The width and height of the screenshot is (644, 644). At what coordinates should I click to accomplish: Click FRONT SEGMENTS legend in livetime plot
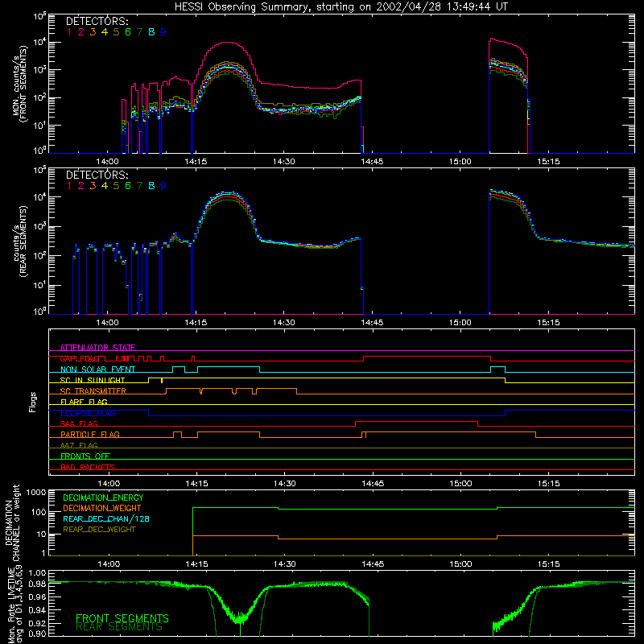click(122, 618)
